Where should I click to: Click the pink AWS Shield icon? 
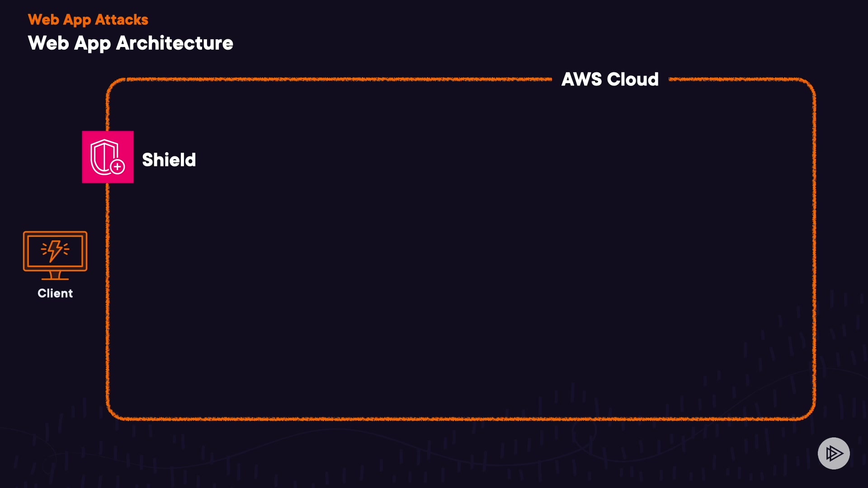pos(108,157)
